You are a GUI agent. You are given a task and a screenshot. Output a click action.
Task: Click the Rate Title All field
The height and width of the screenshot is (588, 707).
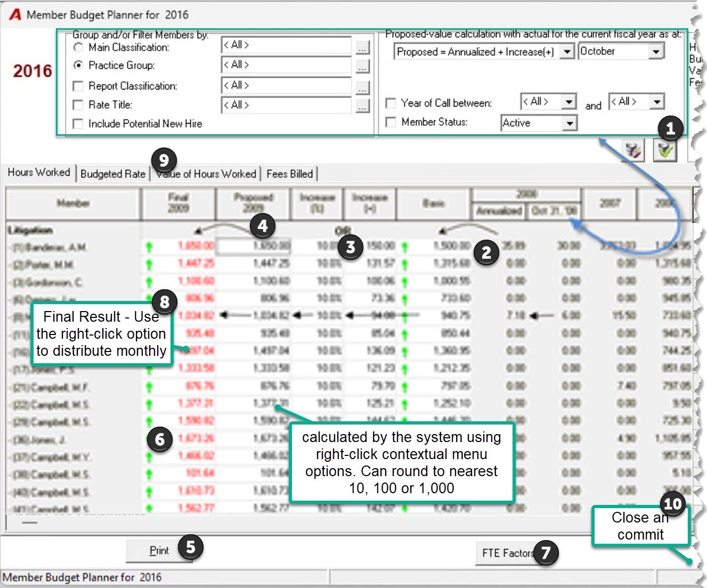coord(287,105)
